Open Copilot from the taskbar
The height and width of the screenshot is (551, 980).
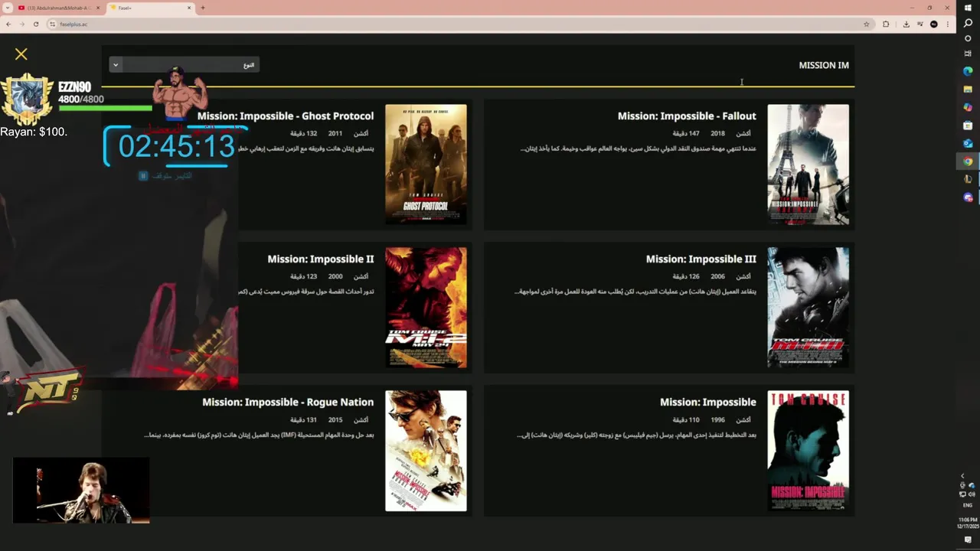click(968, 107)
